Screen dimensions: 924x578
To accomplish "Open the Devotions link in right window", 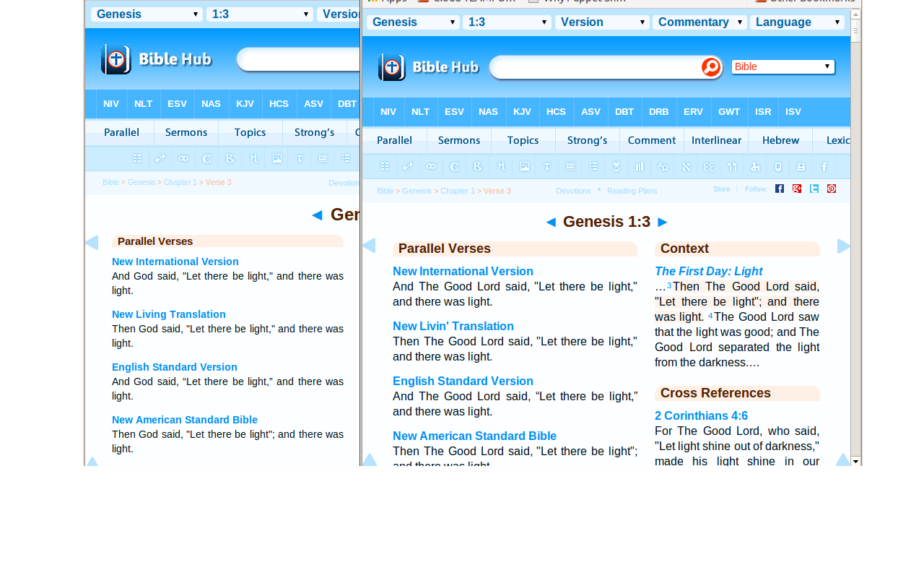I will coord(573,191).
